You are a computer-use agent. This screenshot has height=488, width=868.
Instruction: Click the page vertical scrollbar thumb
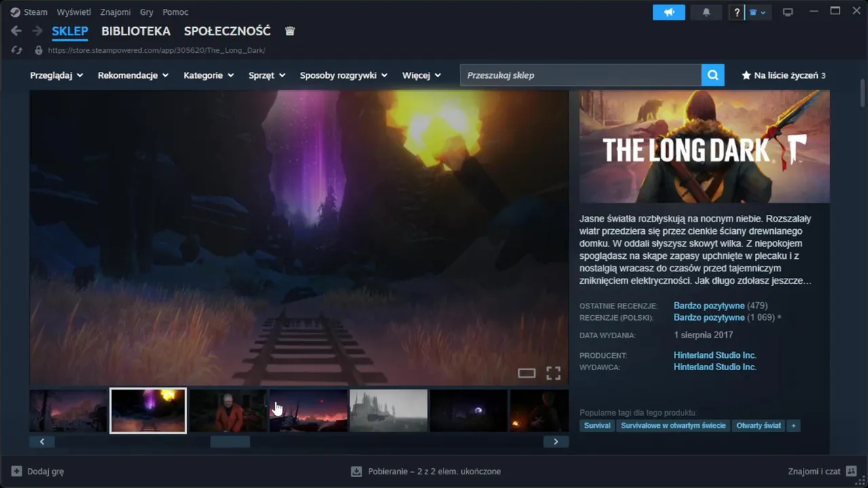click(863, 93)
